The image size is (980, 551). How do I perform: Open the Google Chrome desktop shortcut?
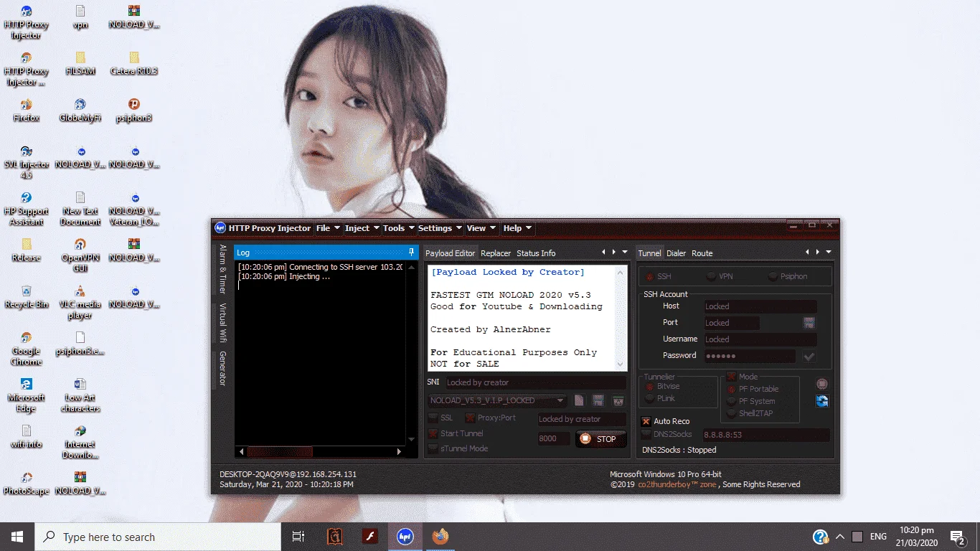(26, 349)
